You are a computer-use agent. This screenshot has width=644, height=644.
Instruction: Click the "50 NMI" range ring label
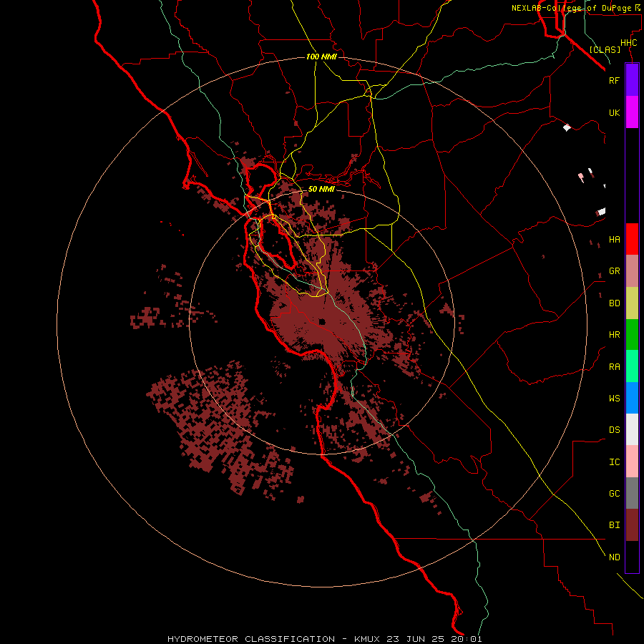pos(321,189)
